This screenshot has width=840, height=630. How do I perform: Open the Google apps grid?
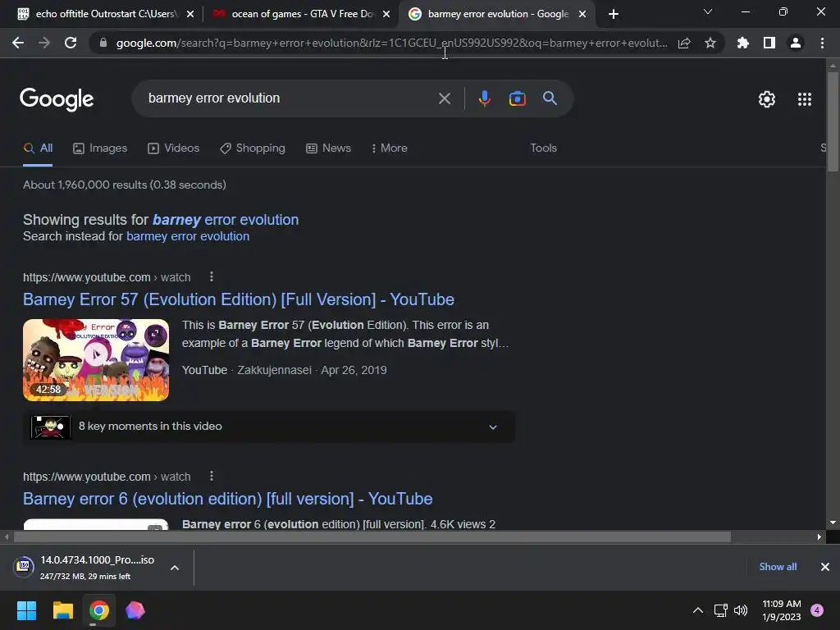[x=804, y=99]
